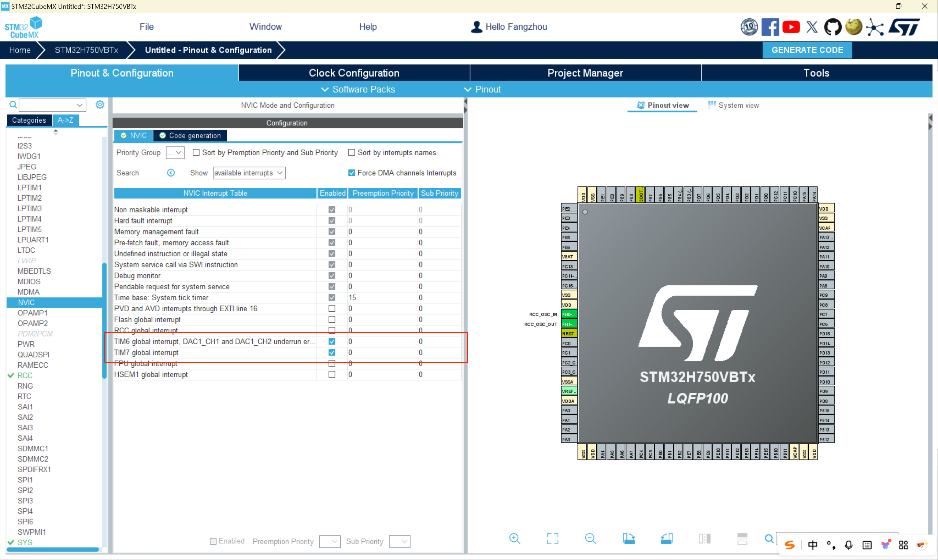This screenshot has height=560, width=938.
Task: Click the input method microphone icon
Action: [x=849, y=545]
